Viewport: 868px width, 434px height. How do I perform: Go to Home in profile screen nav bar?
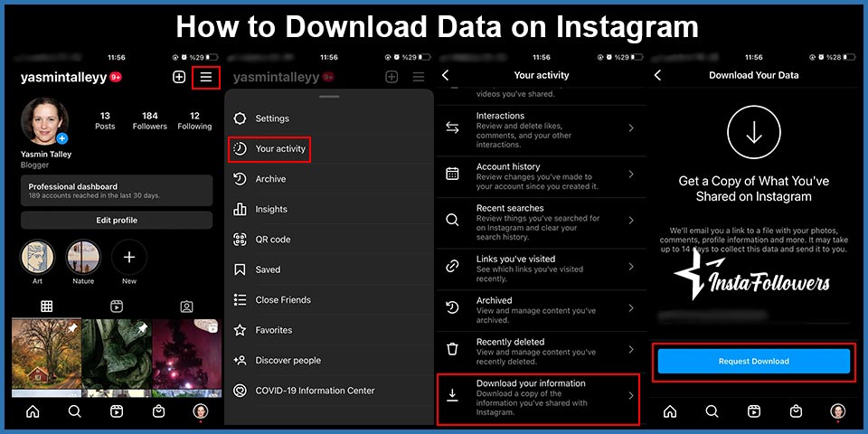click(x=33, y=411)
